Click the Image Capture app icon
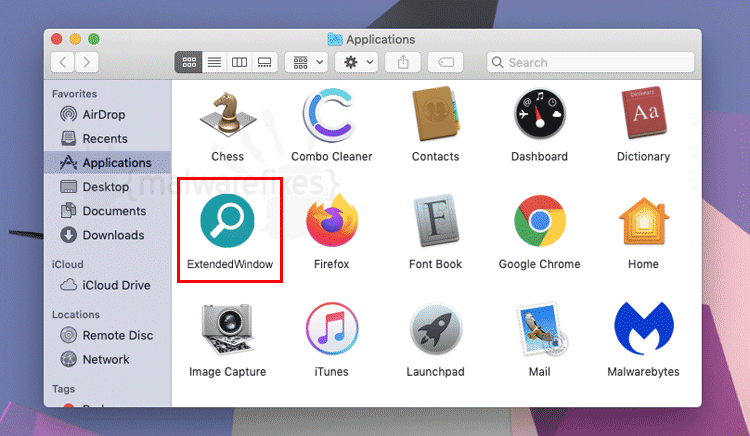The width and height of the screenshot is (750, 436). [228, 329]
